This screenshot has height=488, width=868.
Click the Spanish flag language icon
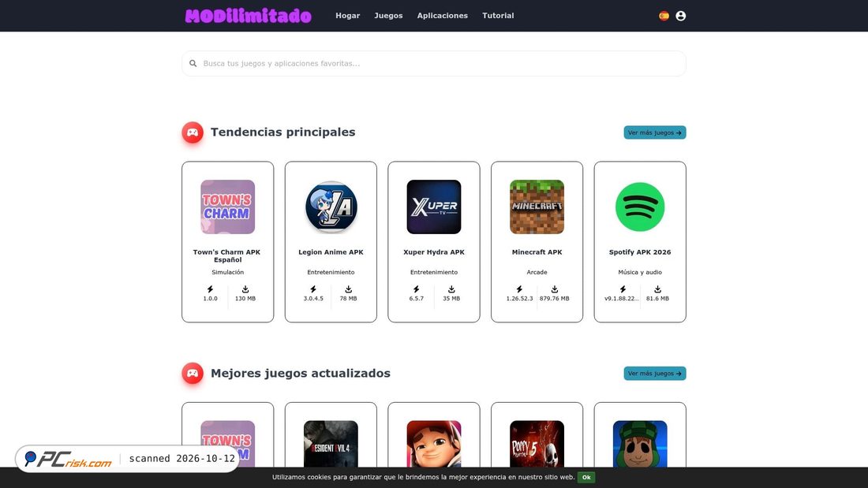(664, 16)
